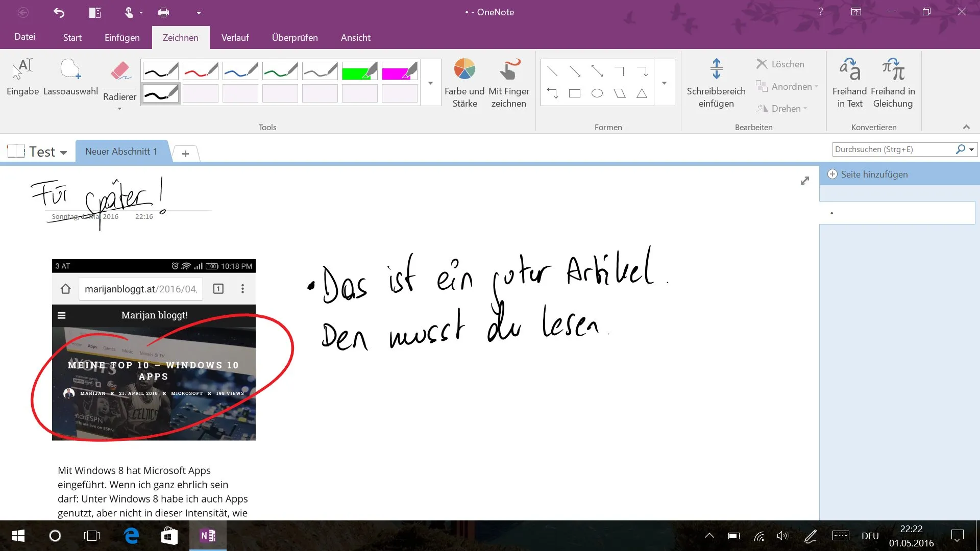Toggle the page dock view icon
The image size is (980, 551).
pos(95,12)
